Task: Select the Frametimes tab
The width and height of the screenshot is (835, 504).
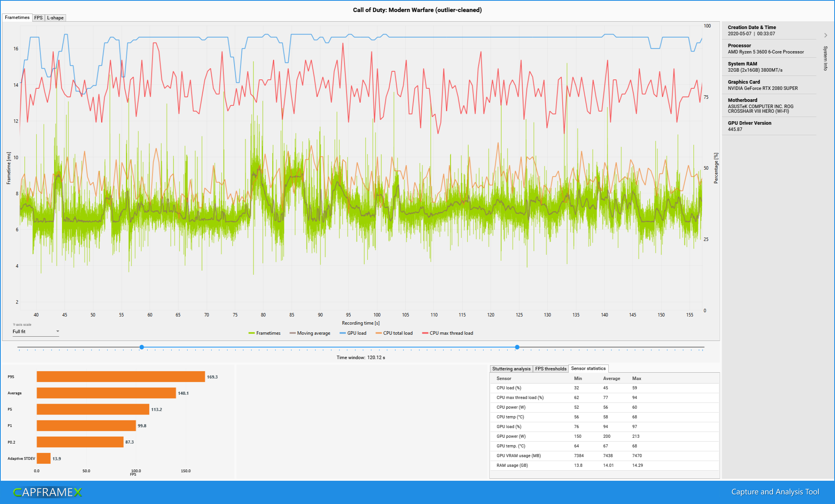Action: tap(17, 17)
